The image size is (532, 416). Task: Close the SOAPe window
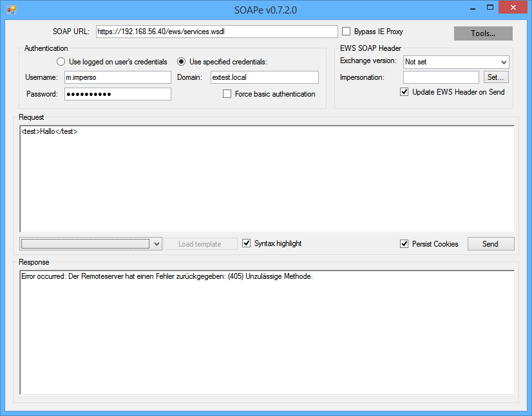(513, 7)
